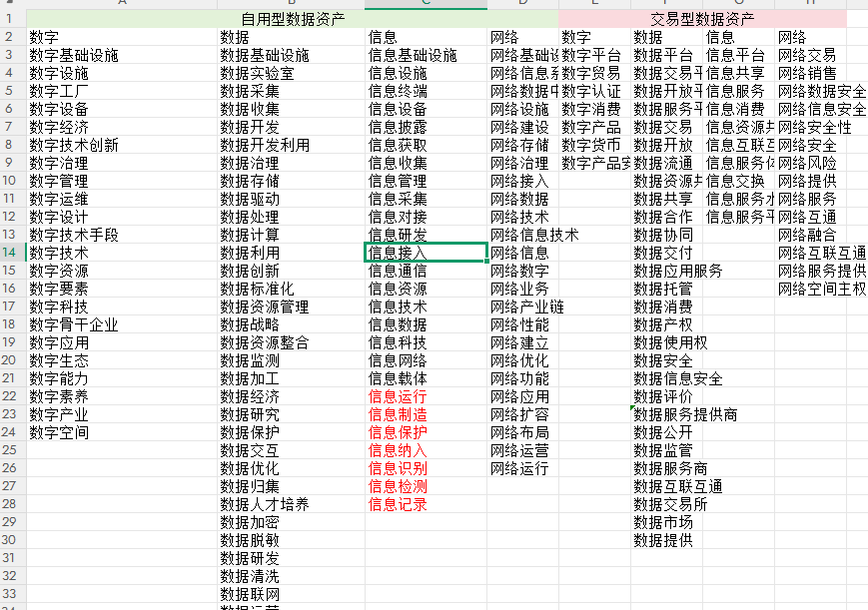Image resolution: width=868 pixels, height=610 pixels.
Task: Click the cell 数据平台
Action: [x=666, y=55]
